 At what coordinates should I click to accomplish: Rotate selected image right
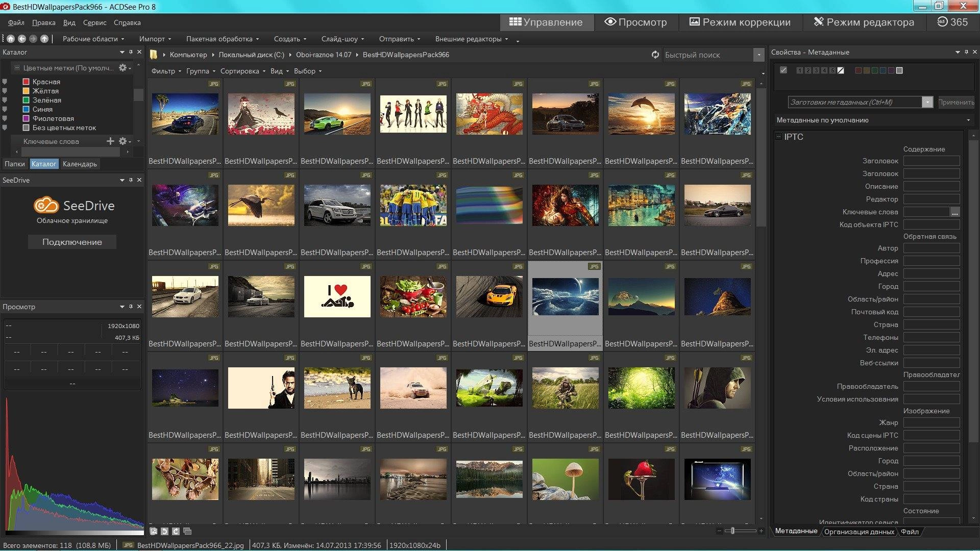point(176,531)
